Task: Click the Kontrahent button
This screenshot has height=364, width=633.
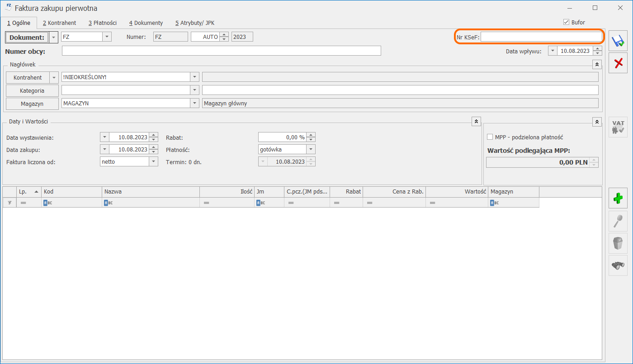Action: [28, 77]
